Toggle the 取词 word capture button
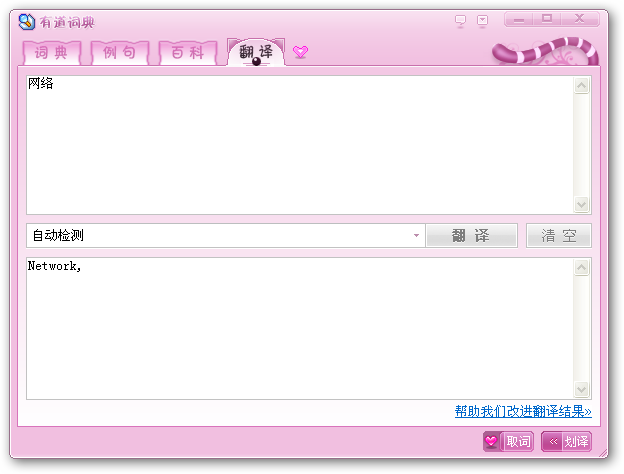 (508, 441)
